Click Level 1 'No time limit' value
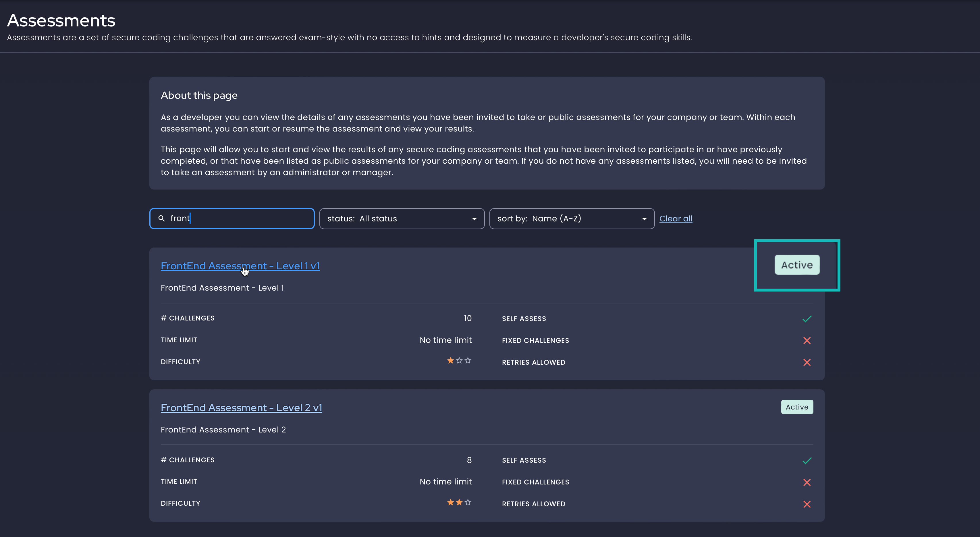Screen dimensions: 980x537 click(445, 340)
